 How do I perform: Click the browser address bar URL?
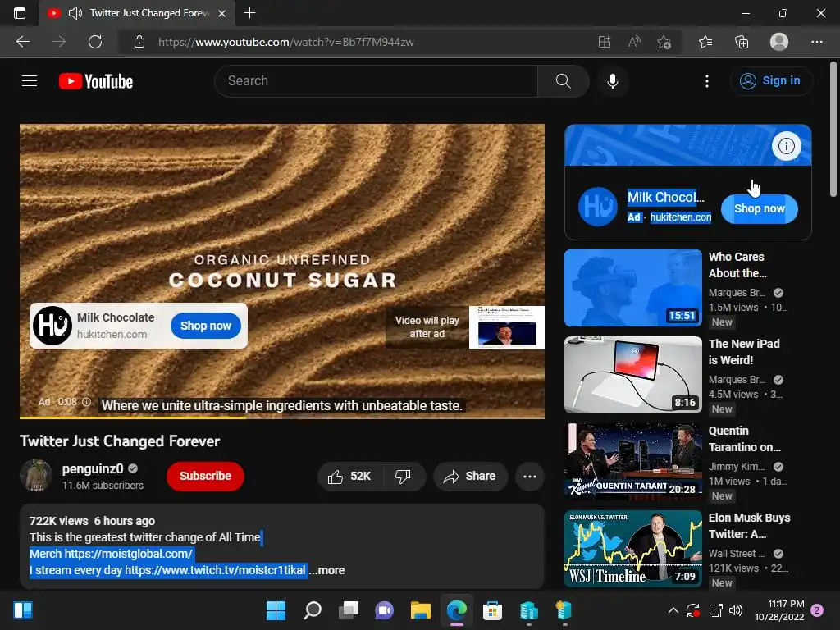(x=286, y=42)
